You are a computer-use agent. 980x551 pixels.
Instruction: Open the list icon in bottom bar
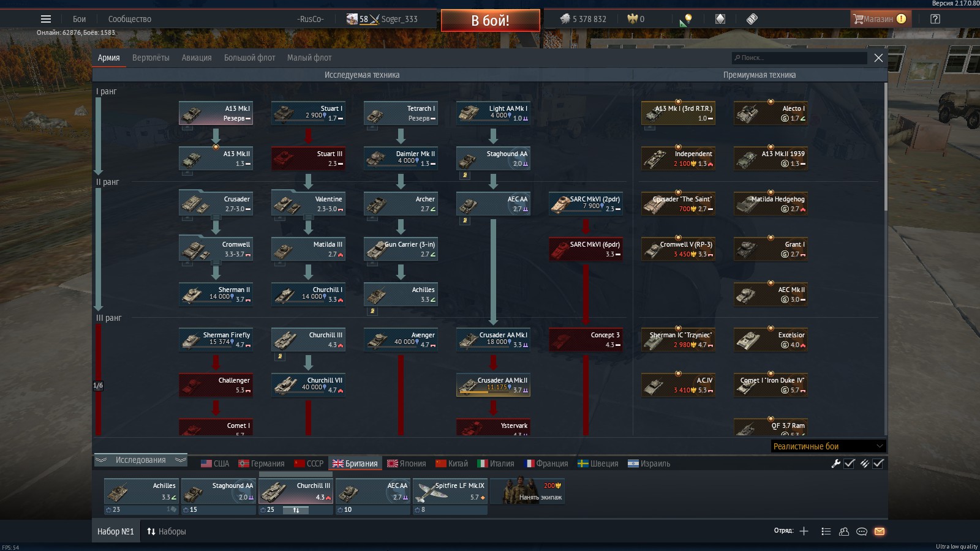(x=826, y=531)
